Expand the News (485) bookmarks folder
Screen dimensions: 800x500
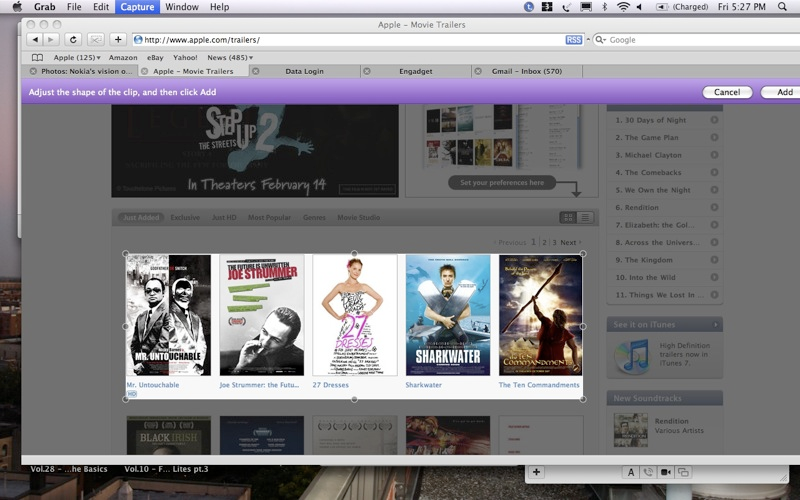(230, 58)
